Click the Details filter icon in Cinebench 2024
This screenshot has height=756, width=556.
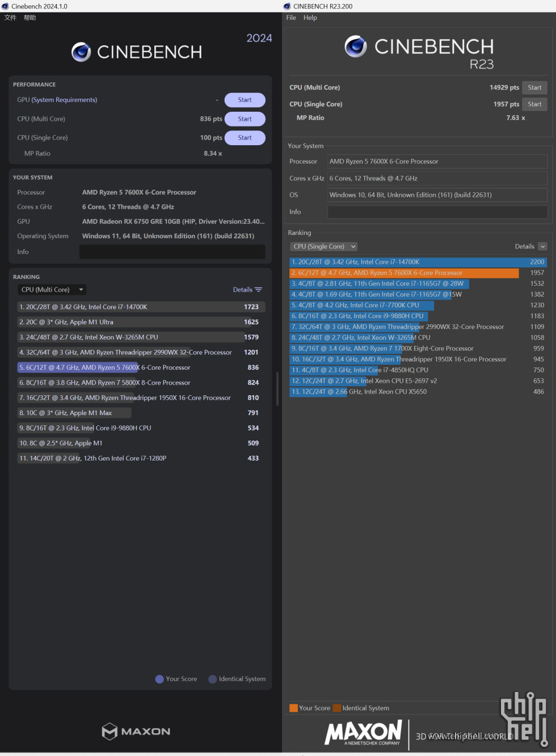pos(259,290)
